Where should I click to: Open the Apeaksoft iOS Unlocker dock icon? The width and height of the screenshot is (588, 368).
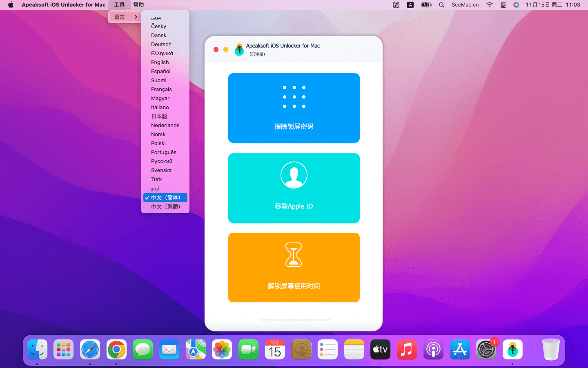coord(512,350)
